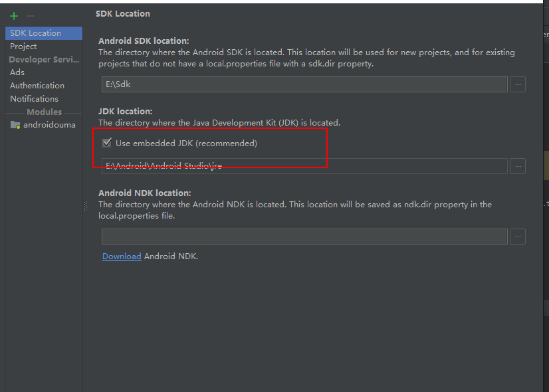Click the green plus add-module icon
Image resolution: width=549 pixels, height=392 pixels.
click(x=14, y=16)
